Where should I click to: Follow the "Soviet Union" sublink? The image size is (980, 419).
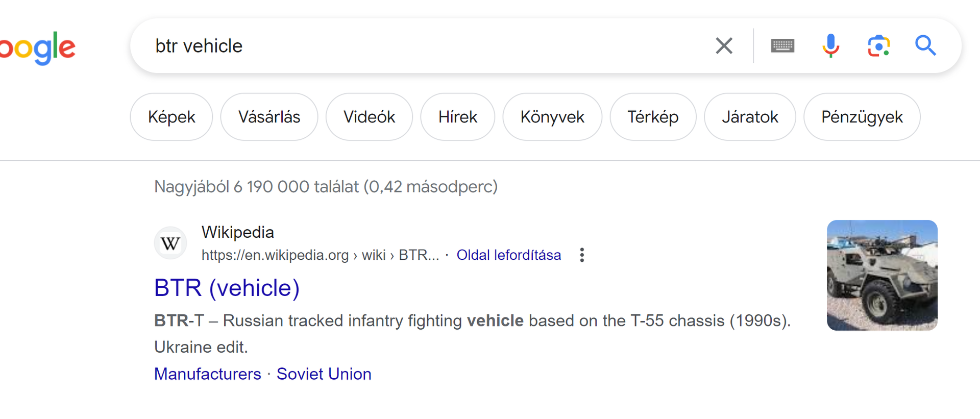point(324,374)
